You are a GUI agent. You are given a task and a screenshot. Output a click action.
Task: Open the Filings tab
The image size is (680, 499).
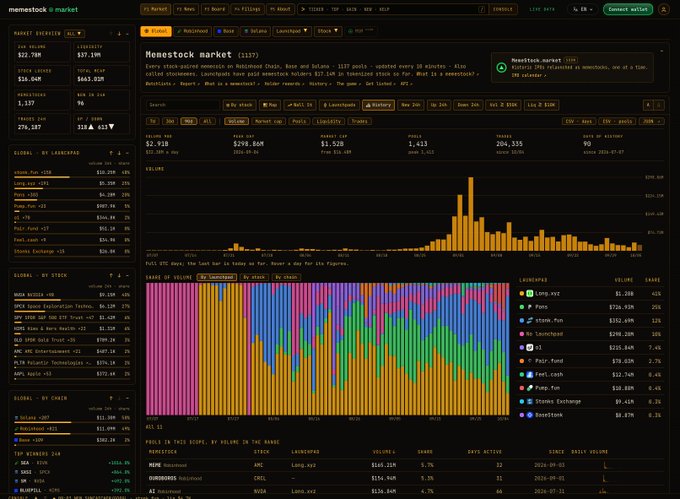[247, 9]
